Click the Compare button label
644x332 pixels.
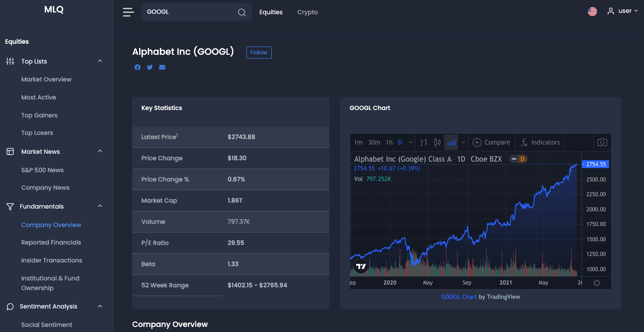pos(498,142)
